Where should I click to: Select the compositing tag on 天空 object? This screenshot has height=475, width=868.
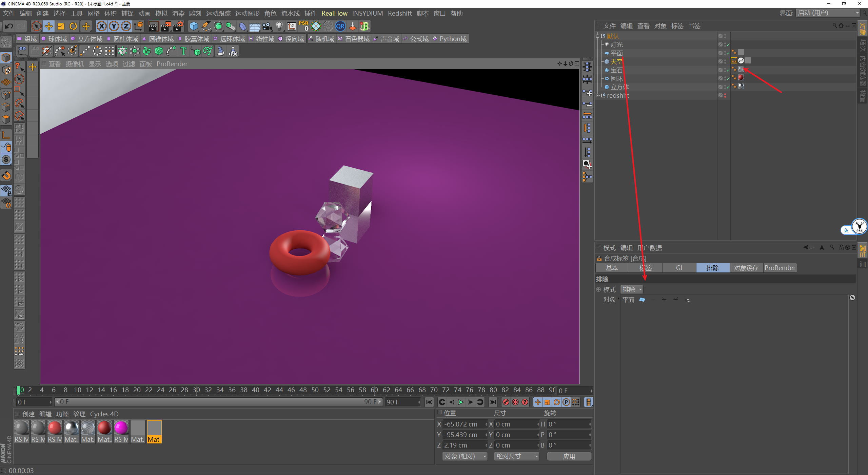(x=734, y=61)
